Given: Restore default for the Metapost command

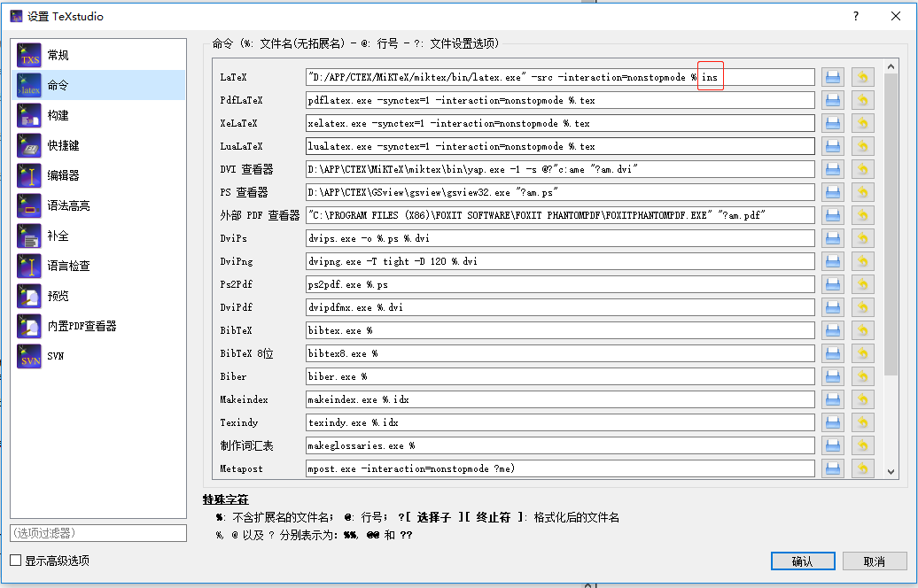Looking at the screenshot, I should pyautogui.click(x=862, y=468).
